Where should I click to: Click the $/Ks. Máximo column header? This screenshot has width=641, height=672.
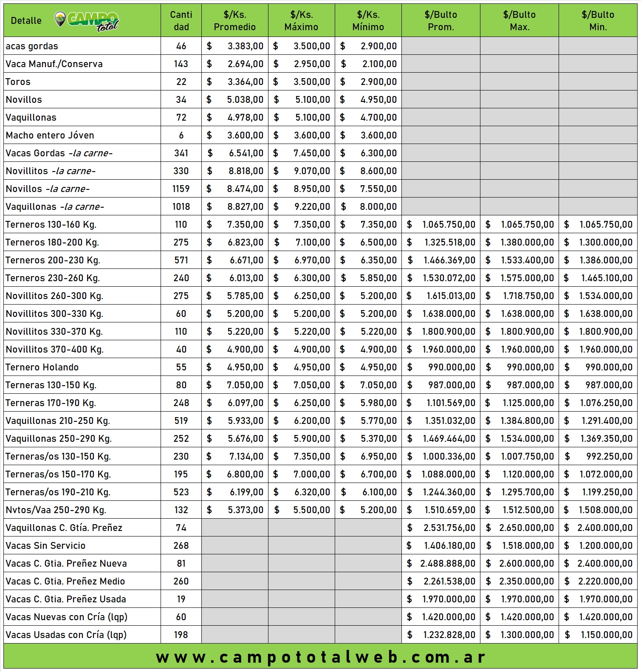[301, 21]
